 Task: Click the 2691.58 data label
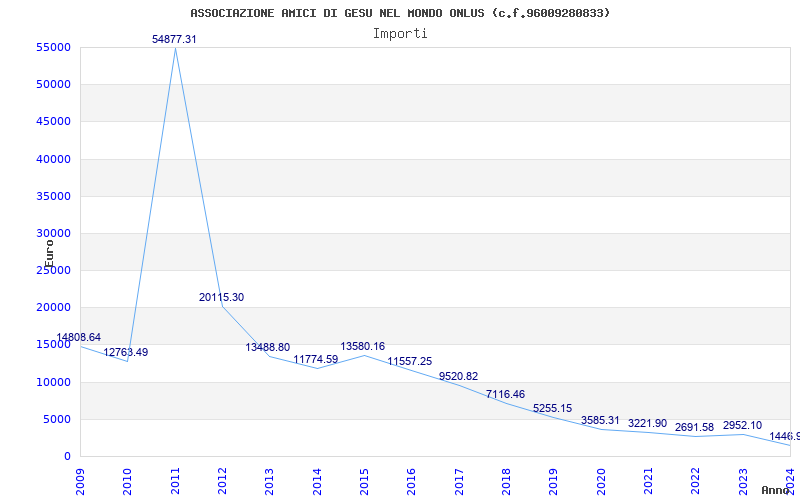(694, 427)
